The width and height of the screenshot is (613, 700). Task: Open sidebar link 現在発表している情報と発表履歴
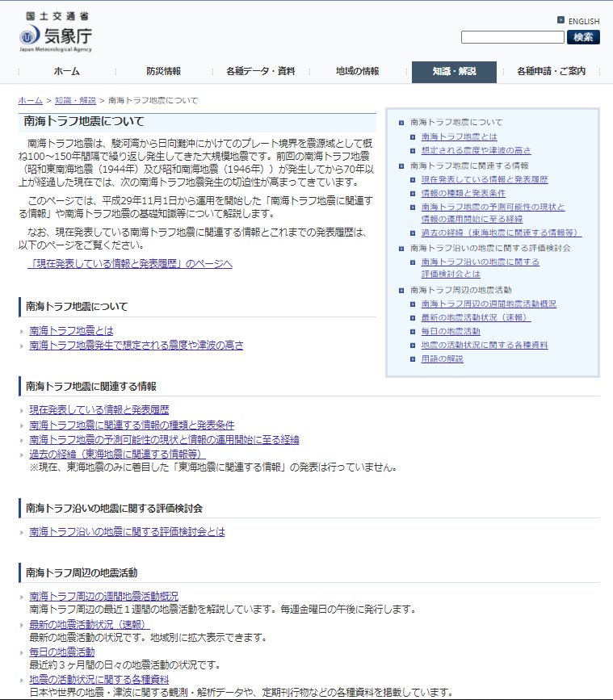[x=485, y=179]
